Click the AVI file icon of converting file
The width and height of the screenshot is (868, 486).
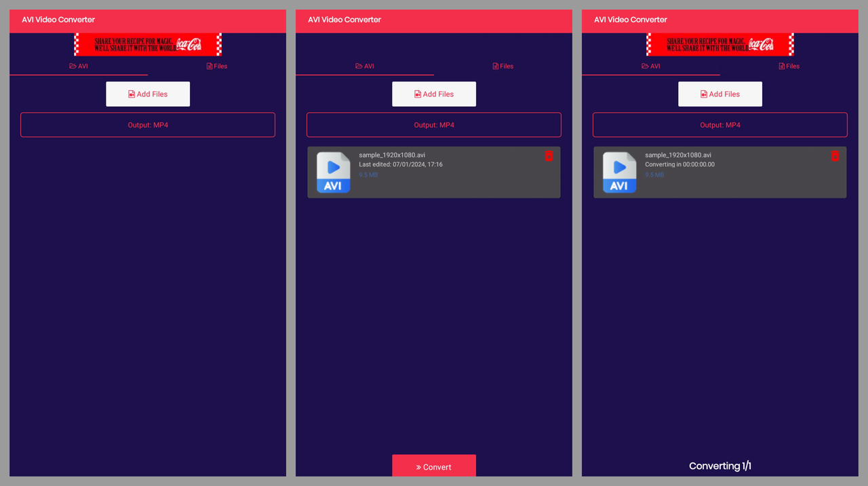point(619,172)
